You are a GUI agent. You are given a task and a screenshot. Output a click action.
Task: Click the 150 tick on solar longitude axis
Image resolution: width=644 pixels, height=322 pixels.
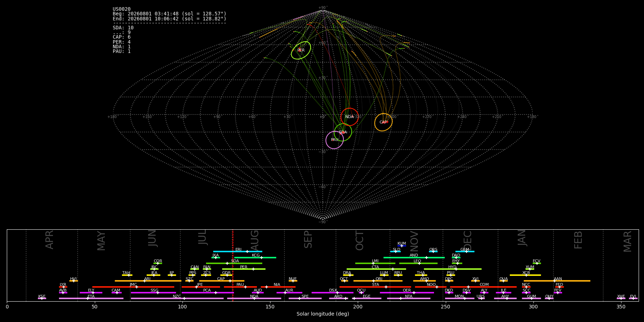(270, 307)
